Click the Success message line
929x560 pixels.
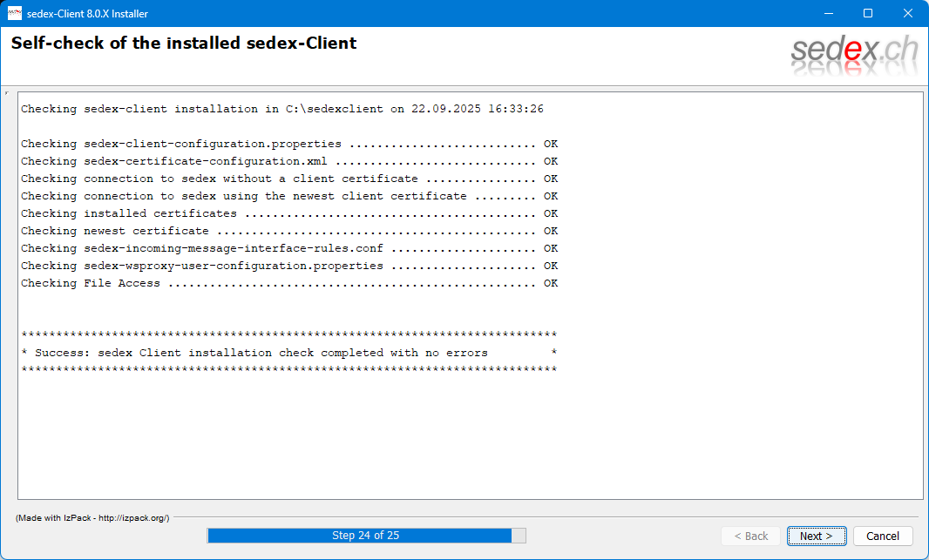click(x=288, y=353)
